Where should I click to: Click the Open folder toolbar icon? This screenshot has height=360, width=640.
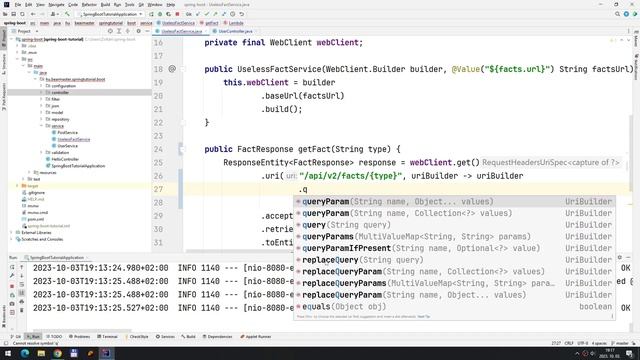[x=5, y=14]
